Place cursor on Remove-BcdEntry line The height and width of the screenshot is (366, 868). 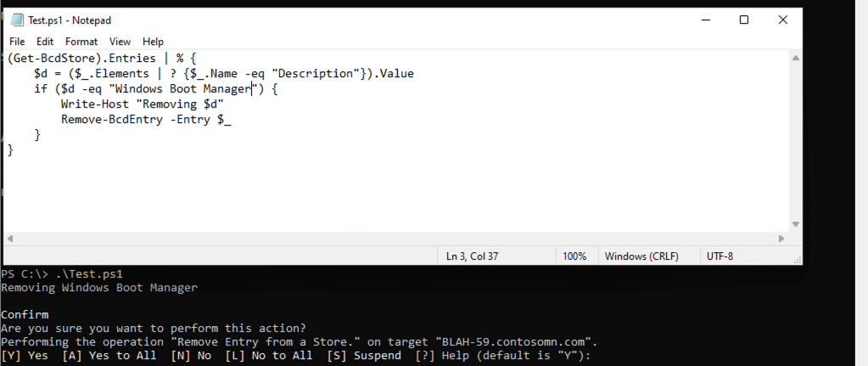click(146, 120)
